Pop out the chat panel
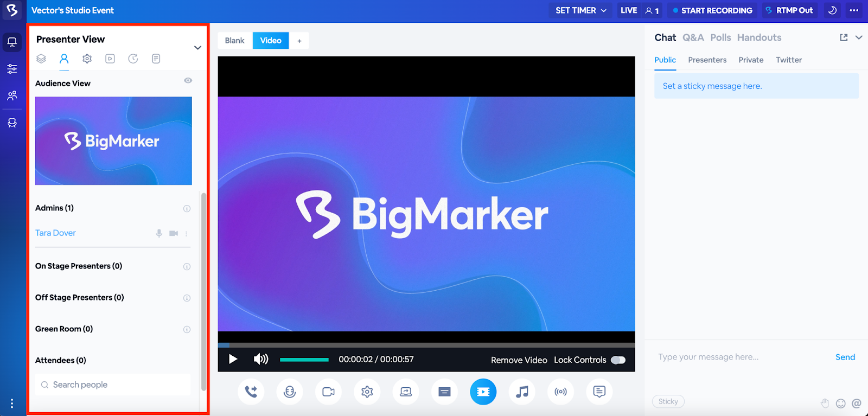Screen dimensions: 868x416 (x=844, y=37)
